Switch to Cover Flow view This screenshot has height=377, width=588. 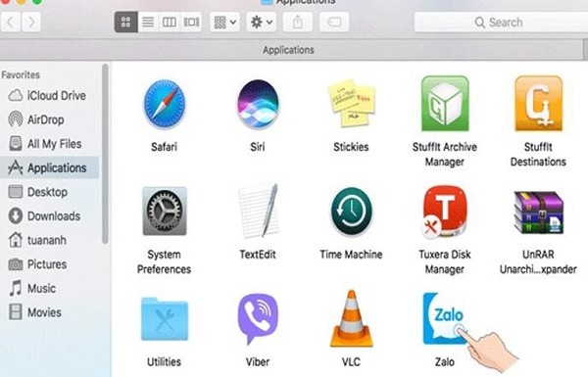191,23
